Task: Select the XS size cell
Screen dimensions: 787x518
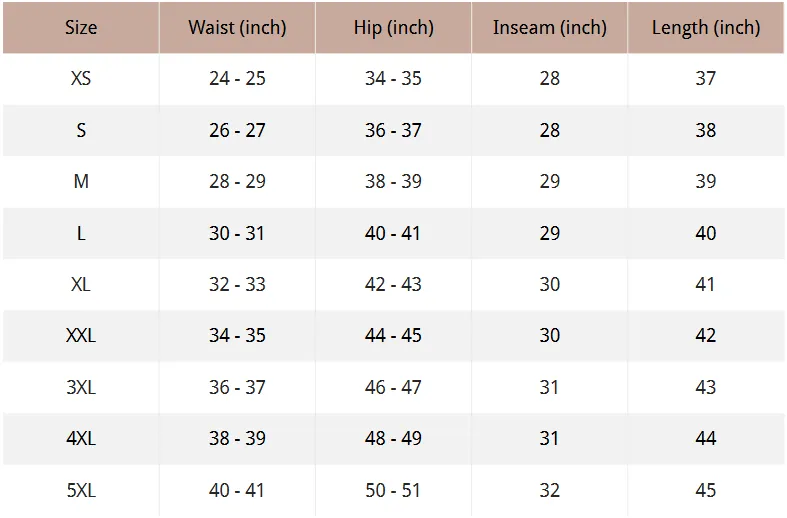Action: point(81,79)
